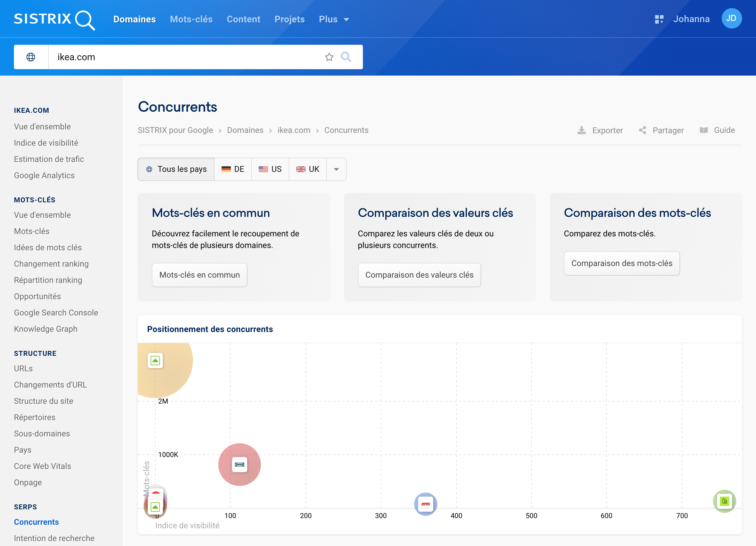756x546 pixels.
Task: Click the magnifier search icon
Action: tap(346, 57)
